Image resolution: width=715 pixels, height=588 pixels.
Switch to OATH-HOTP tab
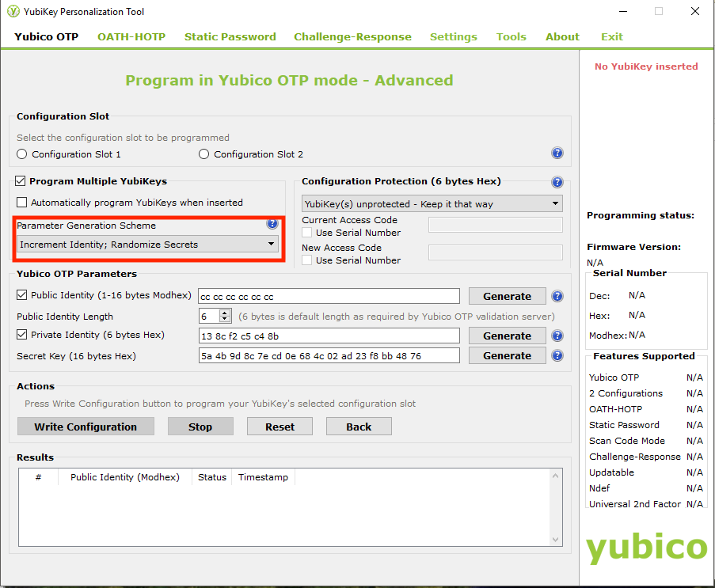pos(131,36)
